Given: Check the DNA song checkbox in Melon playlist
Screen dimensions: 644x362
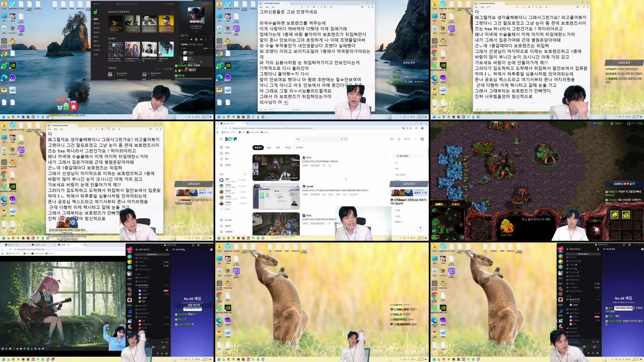Looking at the screenshot, I should [x=182, y=58].
